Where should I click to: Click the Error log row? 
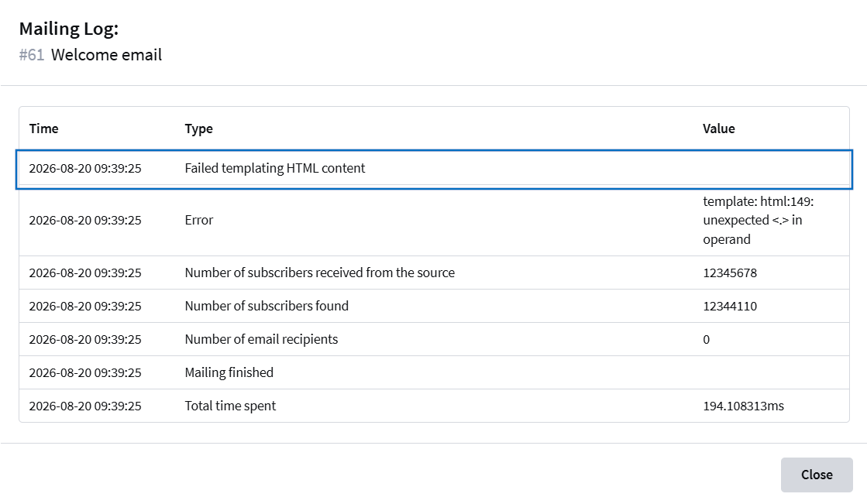click(x=434, y=221)
